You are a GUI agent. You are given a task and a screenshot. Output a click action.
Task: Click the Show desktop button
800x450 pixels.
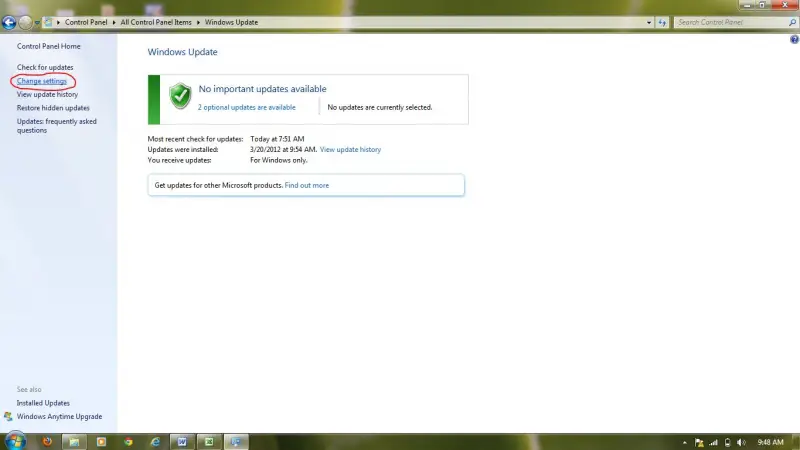[x=795, y=442]
